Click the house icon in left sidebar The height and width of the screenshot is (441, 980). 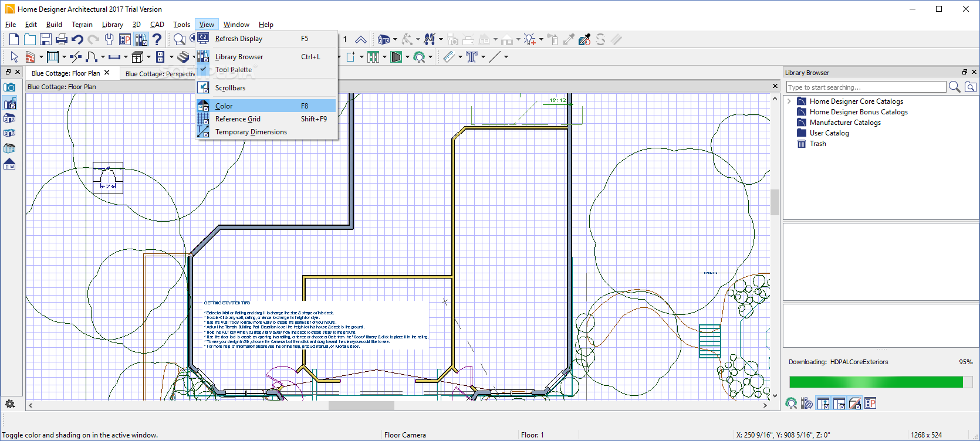point(9,164)
